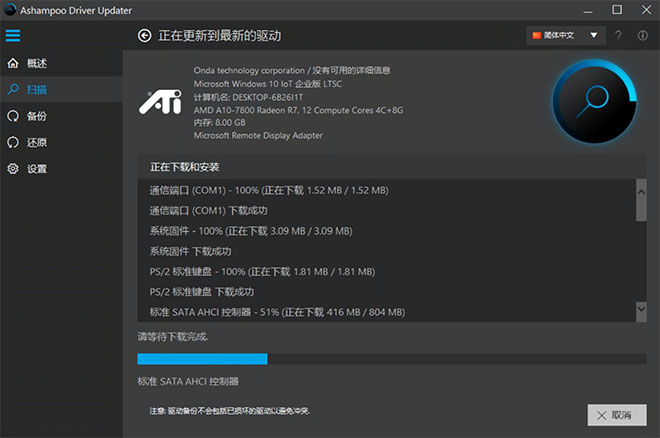Click the gear icon beside 设置

pyautogui.click(x=13, y=169)
